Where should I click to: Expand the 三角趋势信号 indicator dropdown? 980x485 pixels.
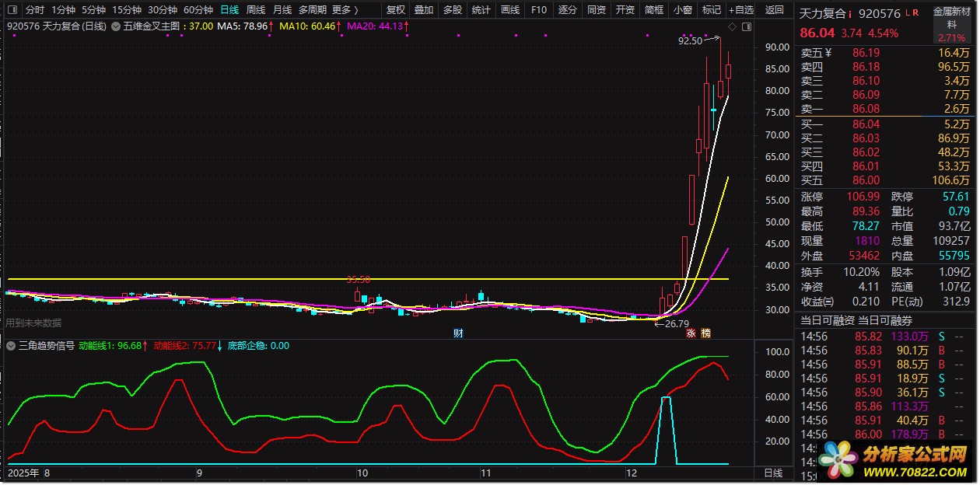click(x=12, y=346)
